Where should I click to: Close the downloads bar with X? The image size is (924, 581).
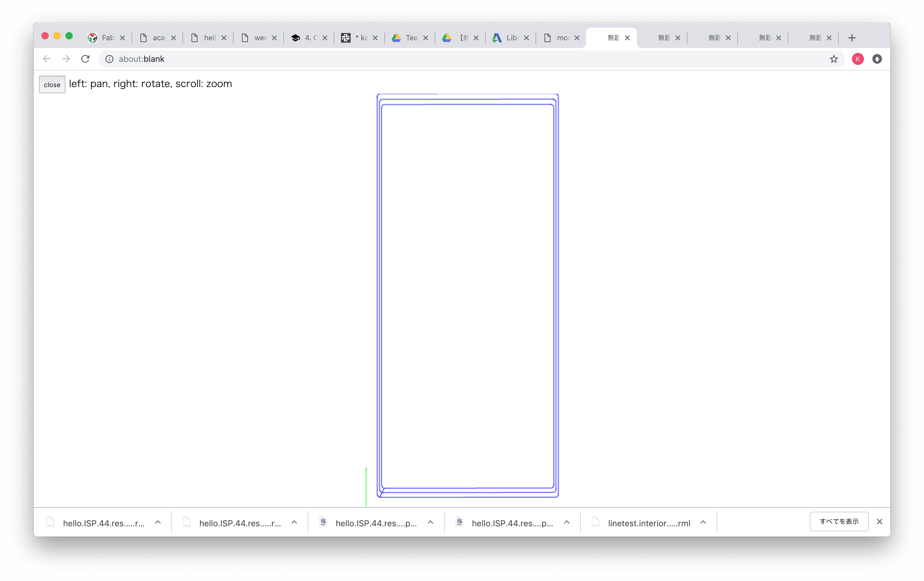coord(880,522)
